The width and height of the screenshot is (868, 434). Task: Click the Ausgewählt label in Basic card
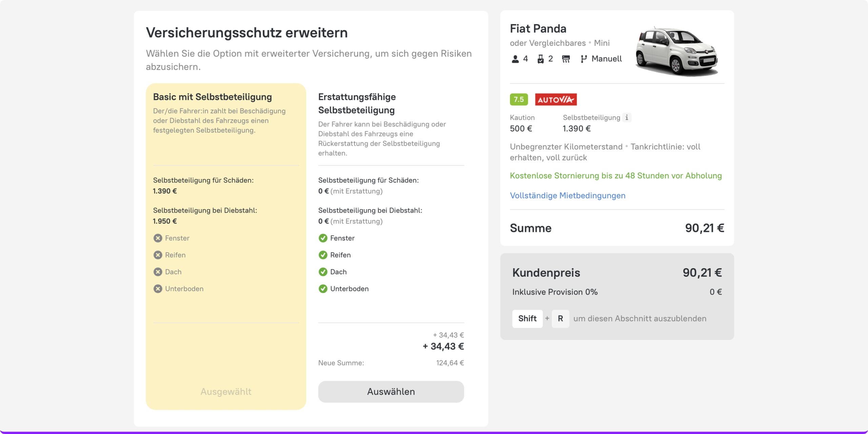point(226,392)
